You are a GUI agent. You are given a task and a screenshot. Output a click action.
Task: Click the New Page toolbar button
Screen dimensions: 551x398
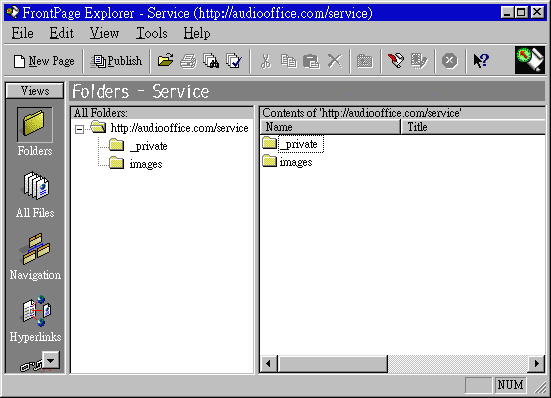[x=44, y=61]
